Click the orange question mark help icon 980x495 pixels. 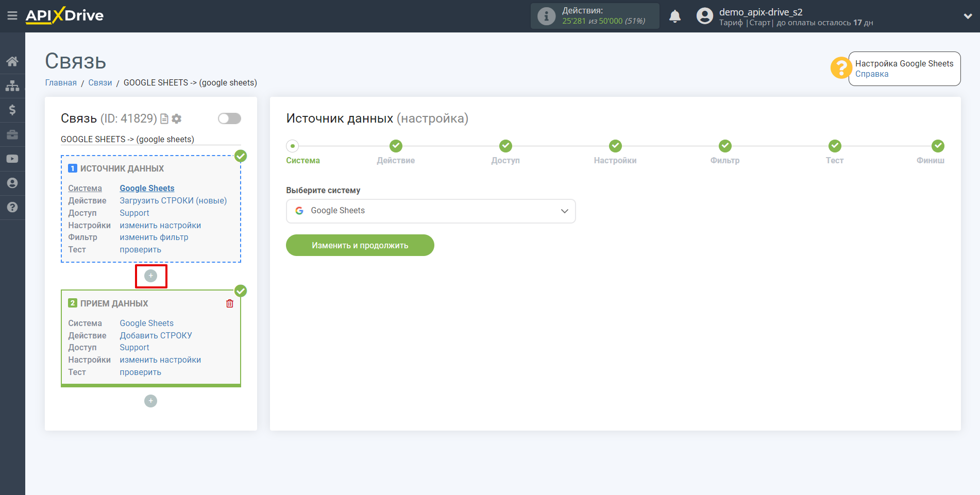(x=841, y=68)
